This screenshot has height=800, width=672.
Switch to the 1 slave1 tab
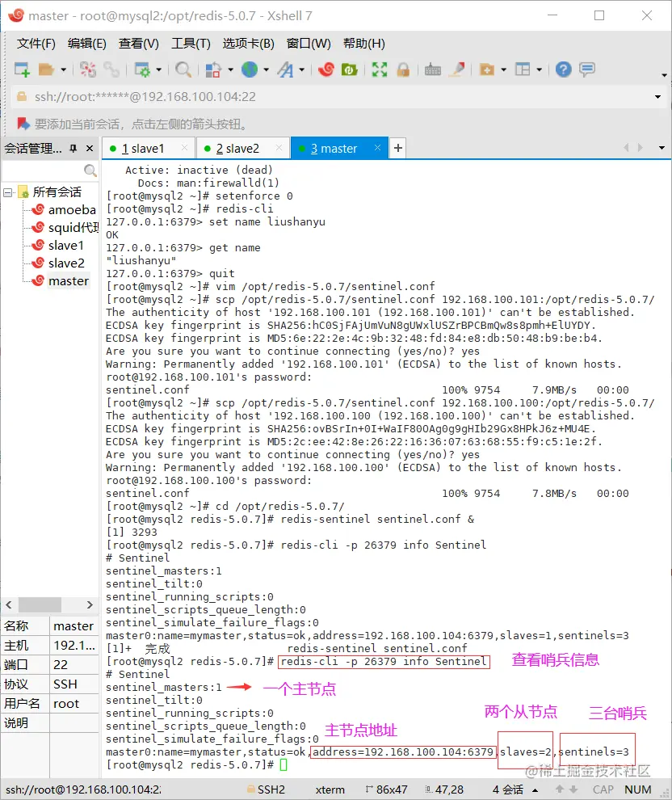pos(149,149)
